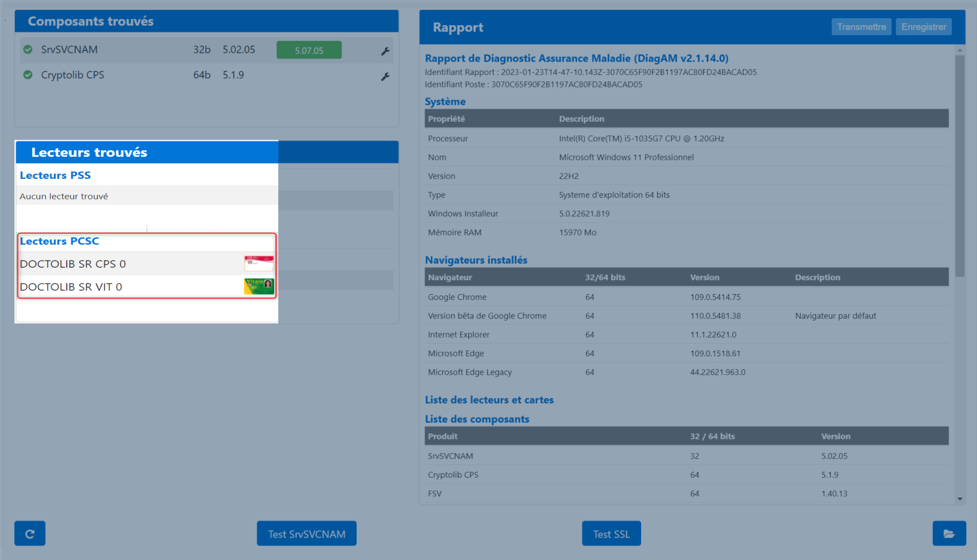The height and width of the screenshot is (560, 977).
Task: Click the report scrollbar up arrow
Action: 960,50
